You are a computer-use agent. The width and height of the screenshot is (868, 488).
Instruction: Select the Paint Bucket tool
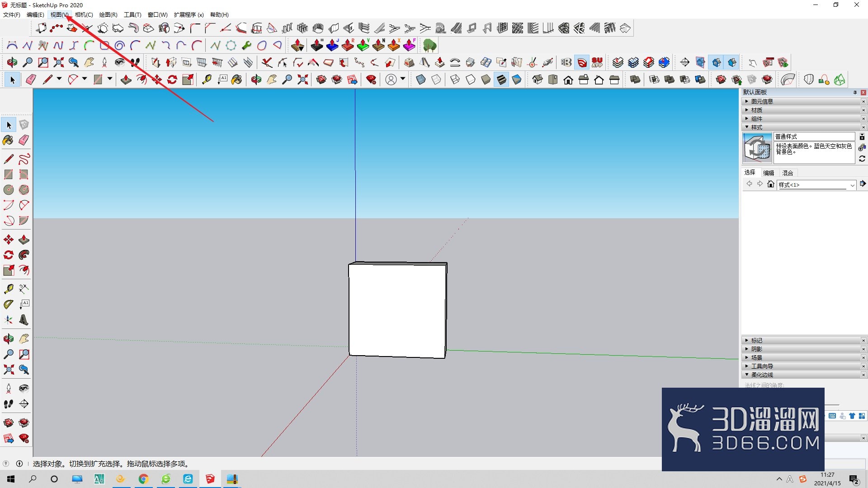(8, 140)
